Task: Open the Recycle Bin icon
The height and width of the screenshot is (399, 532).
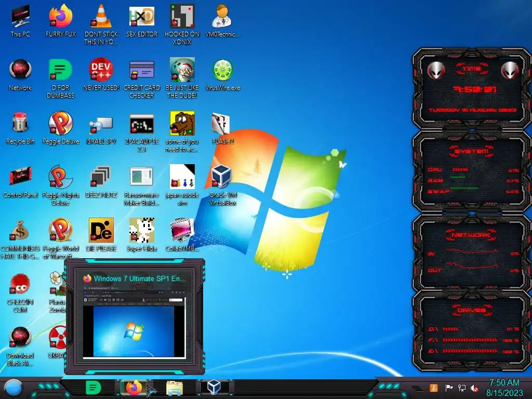Action: [20, 123]
